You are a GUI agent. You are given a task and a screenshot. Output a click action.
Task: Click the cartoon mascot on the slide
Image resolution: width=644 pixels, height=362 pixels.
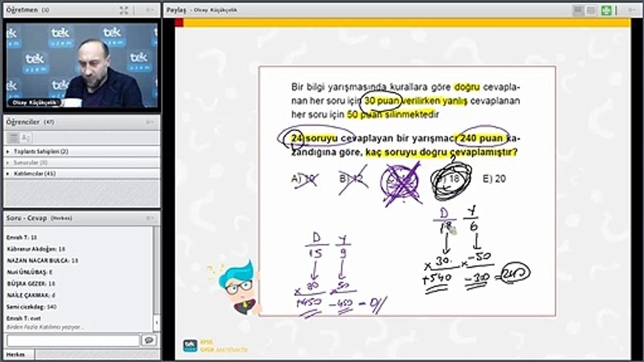(236, 287)
